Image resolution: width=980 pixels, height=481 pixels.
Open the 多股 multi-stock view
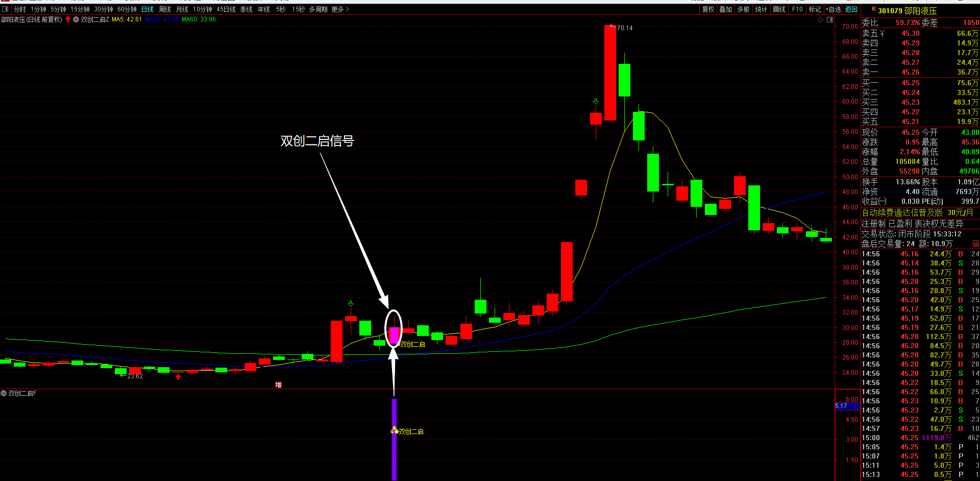743,9
